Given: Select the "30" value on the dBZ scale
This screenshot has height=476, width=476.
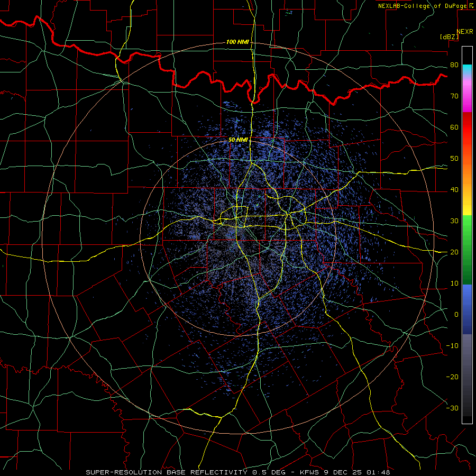Looking at the screenshot, I should [x=454, y=221].
